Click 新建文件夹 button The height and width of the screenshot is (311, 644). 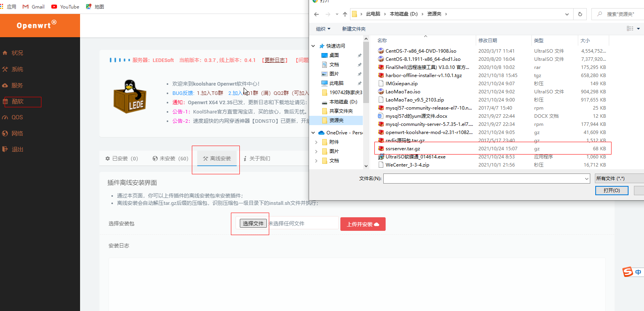tap(354, 29)
